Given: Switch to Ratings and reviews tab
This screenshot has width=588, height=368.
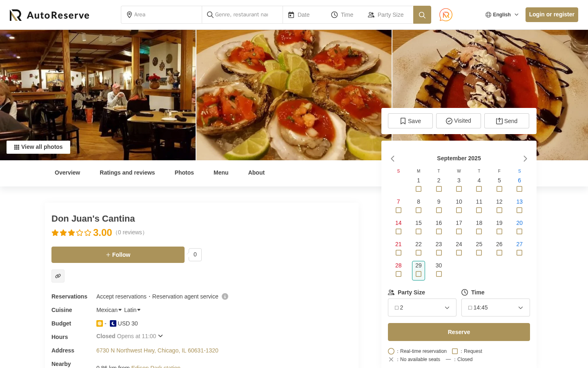Looking at the screenshot, I should [x=127, y=173].
